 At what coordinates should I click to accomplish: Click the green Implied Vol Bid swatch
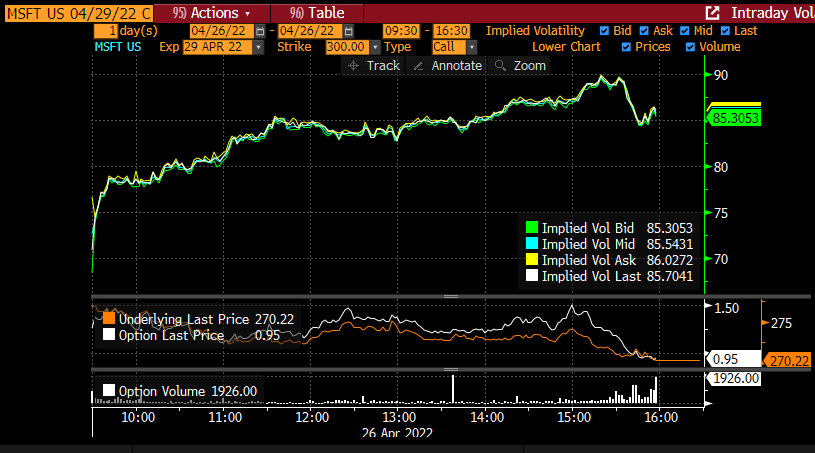point(532,228)
